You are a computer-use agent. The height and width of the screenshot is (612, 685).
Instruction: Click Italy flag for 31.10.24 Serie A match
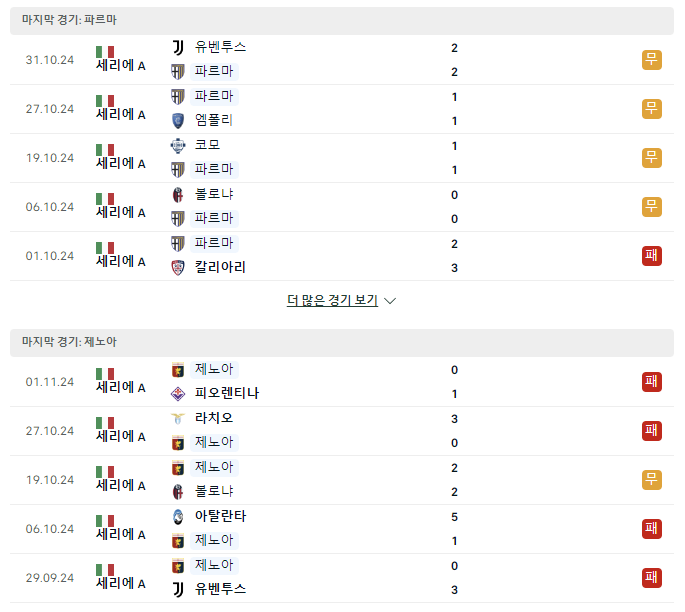(x=105, y=52)
